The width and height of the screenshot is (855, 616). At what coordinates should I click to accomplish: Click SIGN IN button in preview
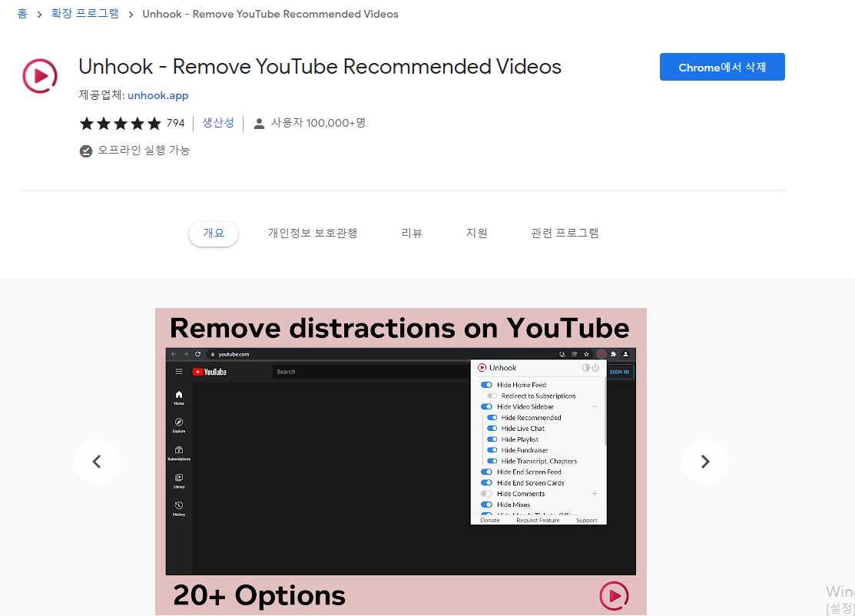[619, 372]
